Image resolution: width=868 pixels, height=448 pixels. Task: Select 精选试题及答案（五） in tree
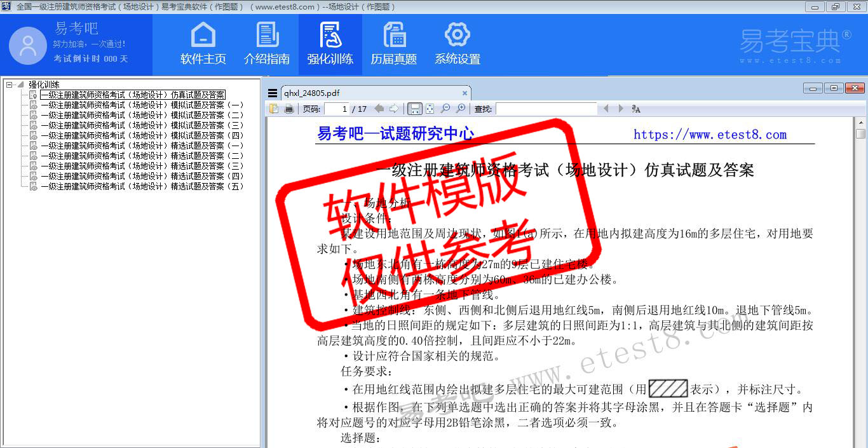tap(142, 186)
